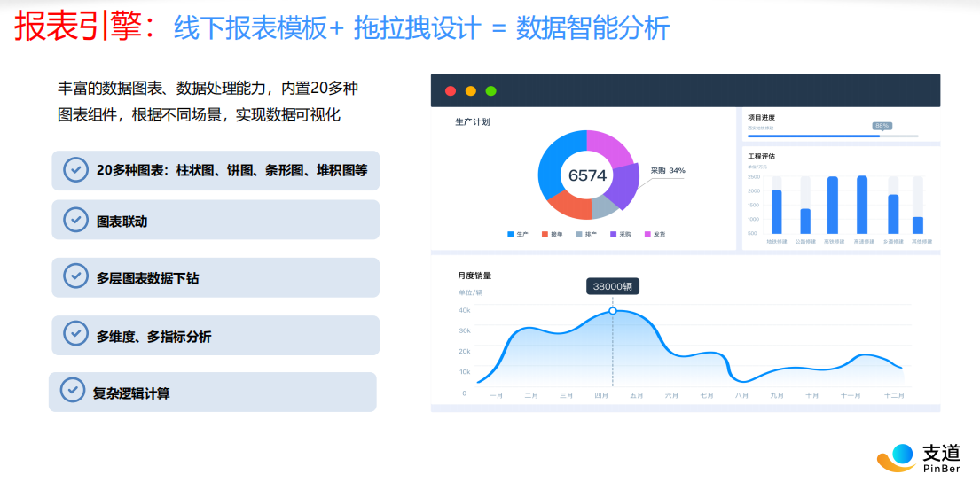The width and height of the screenshot is (980, 482).
Task: Toggle the 接单 legend entry
Action: [552, 234]
